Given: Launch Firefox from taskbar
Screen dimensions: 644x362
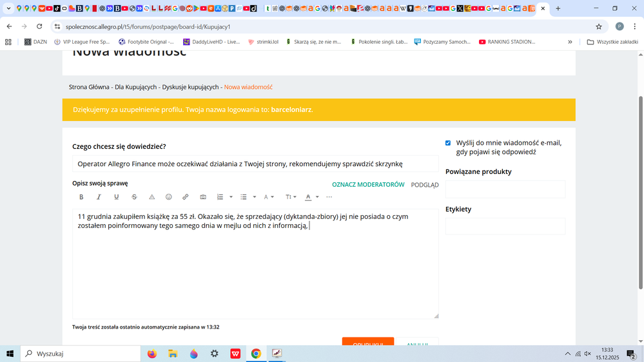Looking at the screenshot, I should [152, 354].
